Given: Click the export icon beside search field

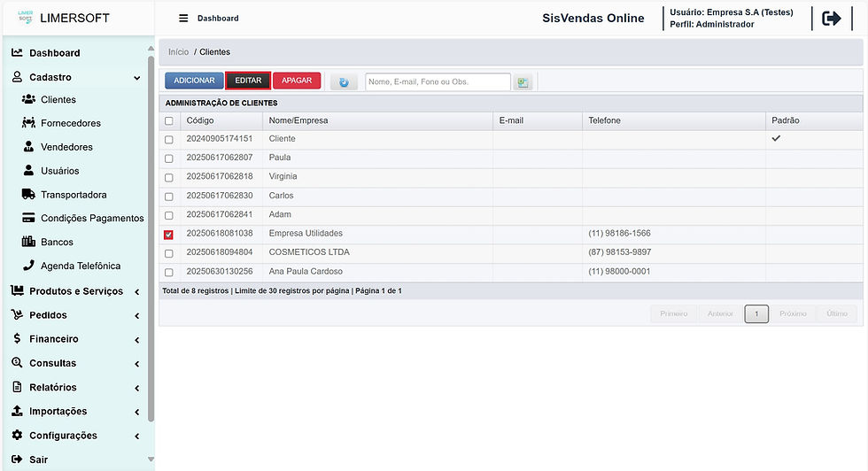Looking at the screenshot, I should [523, 82].
